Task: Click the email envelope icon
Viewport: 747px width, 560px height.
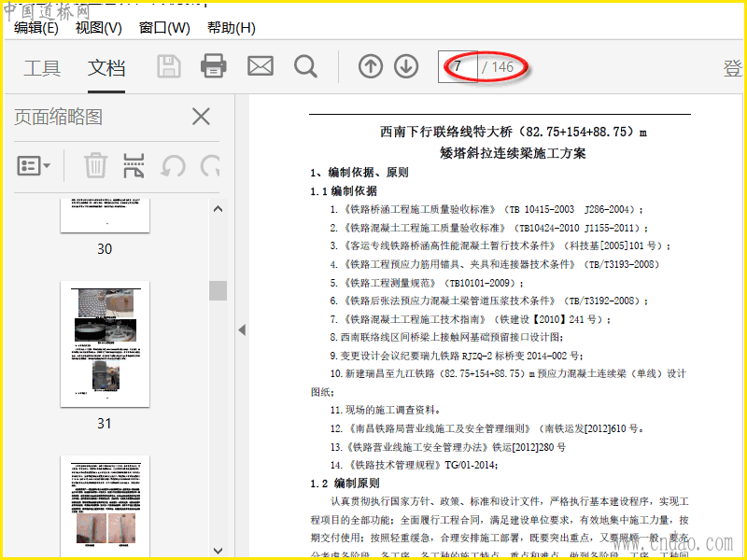Action: point(260,66)
